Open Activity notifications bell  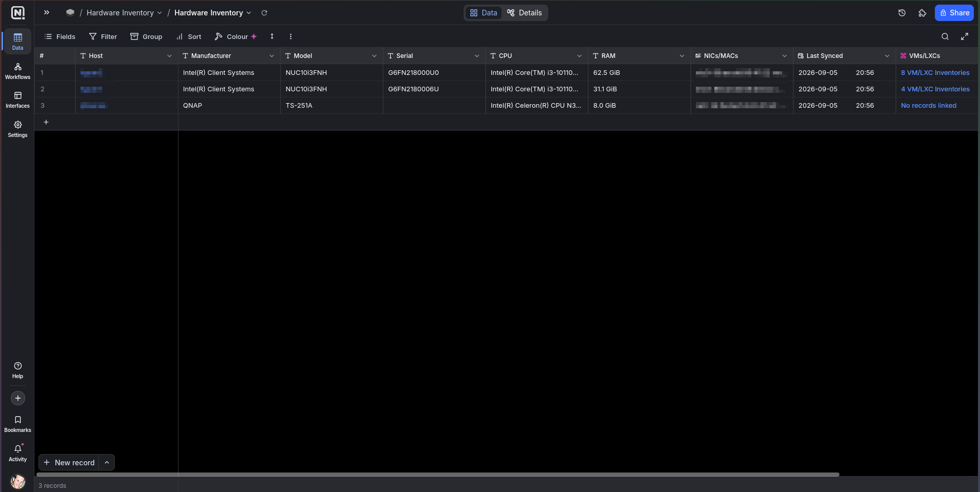tap(18, 453)
